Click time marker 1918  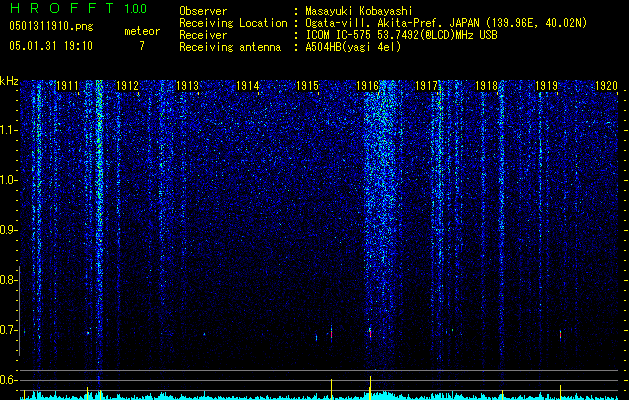click(486, 86)
